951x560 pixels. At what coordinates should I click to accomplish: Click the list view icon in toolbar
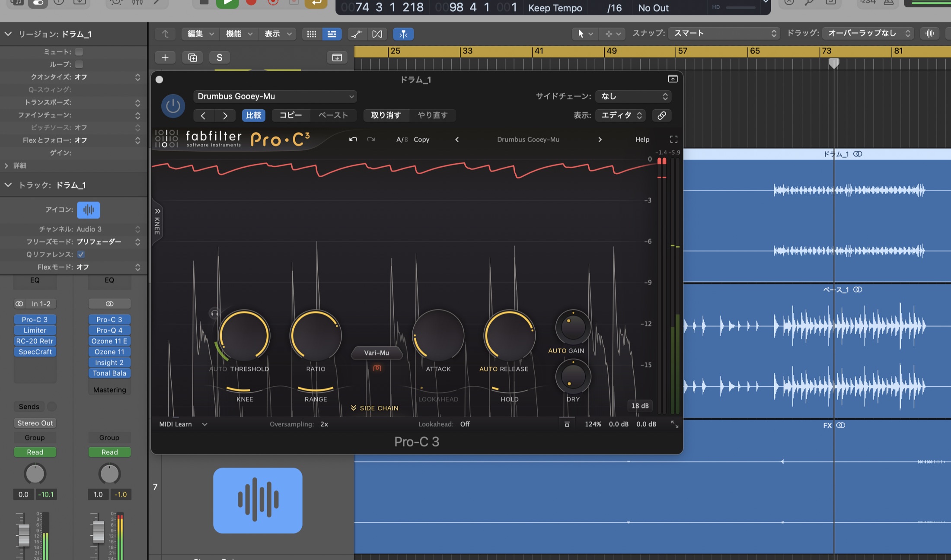332,34
